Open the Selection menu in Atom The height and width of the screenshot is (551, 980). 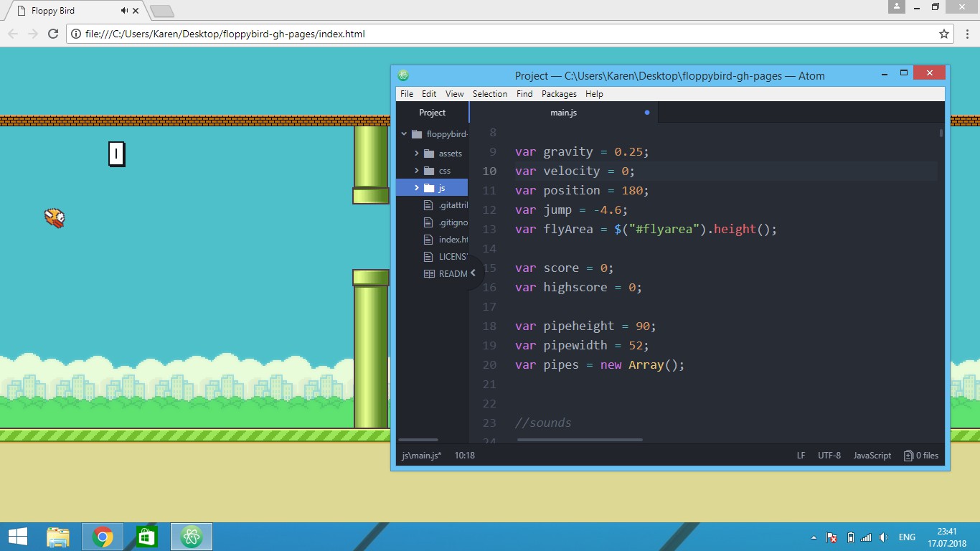pyautogui.click(x=490, y=94)
